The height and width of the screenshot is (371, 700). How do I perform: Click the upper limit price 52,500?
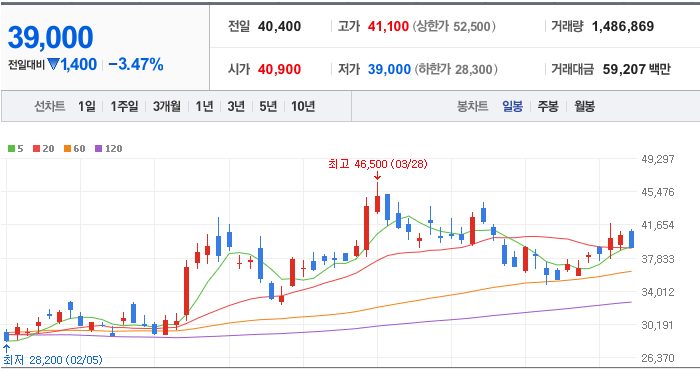pyautogui.click(x=472, y=26)
